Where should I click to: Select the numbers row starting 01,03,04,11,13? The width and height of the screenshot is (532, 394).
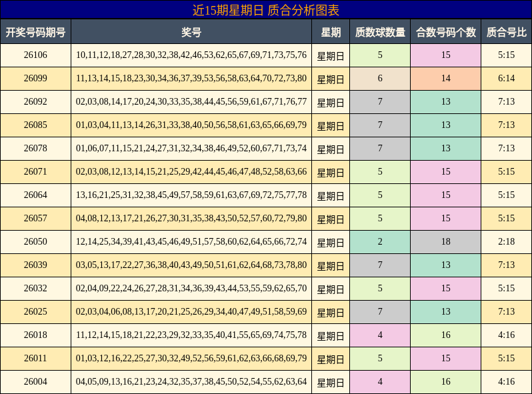pyautogui.click(x=191, y=125)
